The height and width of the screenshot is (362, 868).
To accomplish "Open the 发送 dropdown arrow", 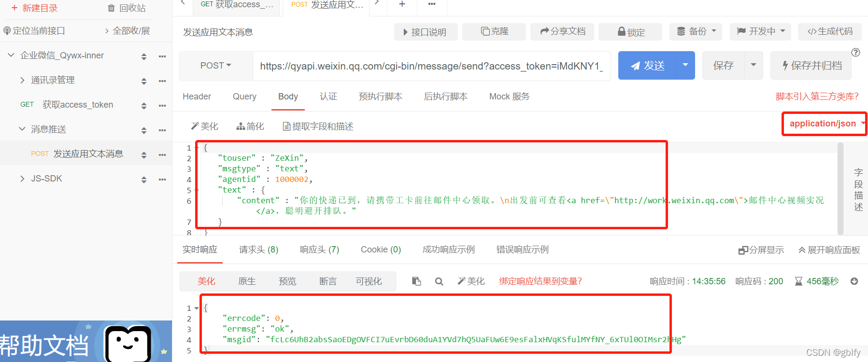I will 685,65.
